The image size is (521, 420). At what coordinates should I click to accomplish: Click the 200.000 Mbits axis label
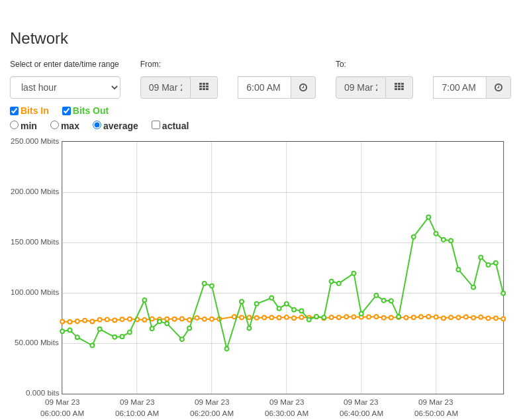coord(35,192)
